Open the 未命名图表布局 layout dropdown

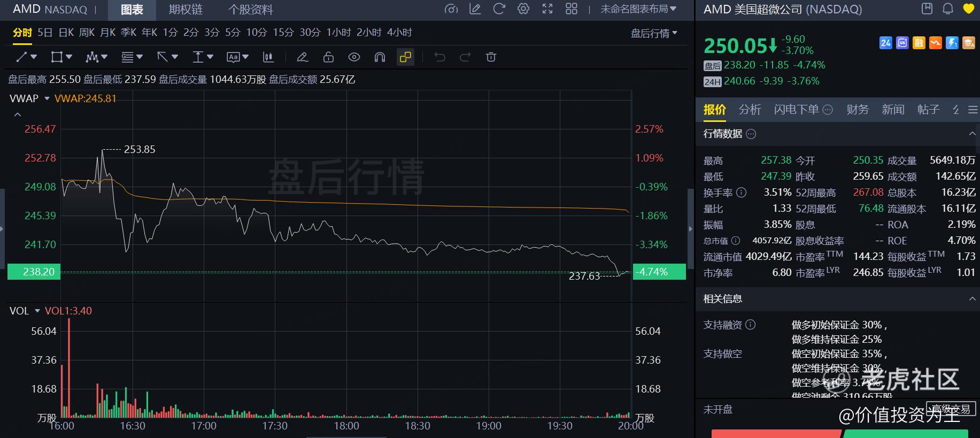click(x=638, y=9)
